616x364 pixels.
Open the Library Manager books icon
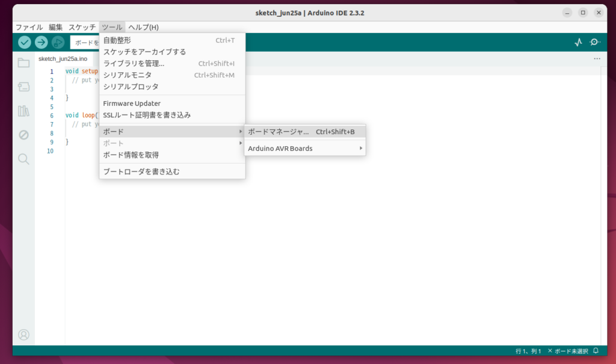click(23, 111)
